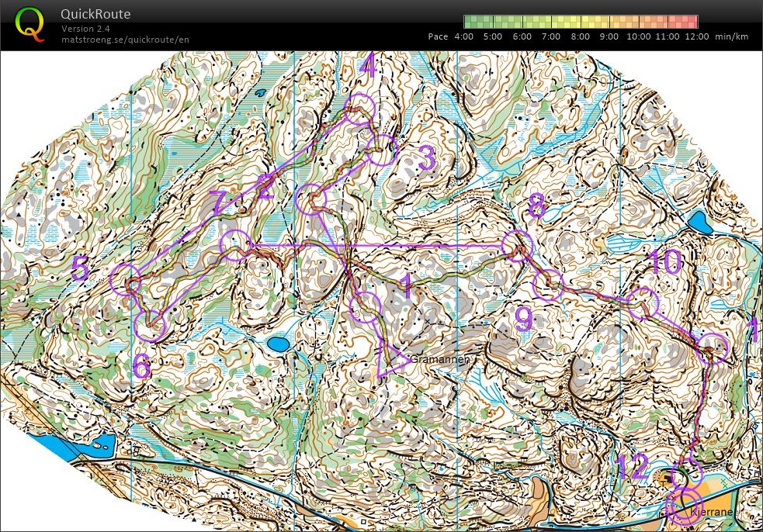Click the 10:00 pace label
The height and width of the screenshot is (532, 763).
point(639,36)
